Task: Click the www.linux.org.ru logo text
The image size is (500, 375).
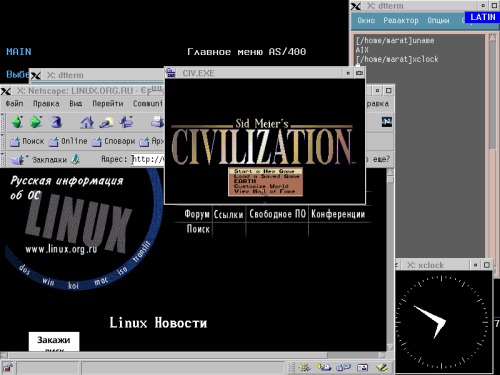Action: pos(61,249)
